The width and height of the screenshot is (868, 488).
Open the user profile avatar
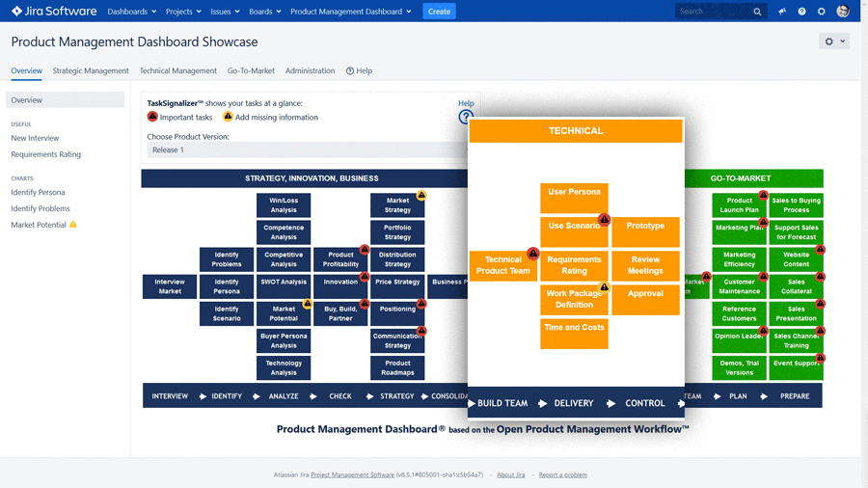[843, 11]
